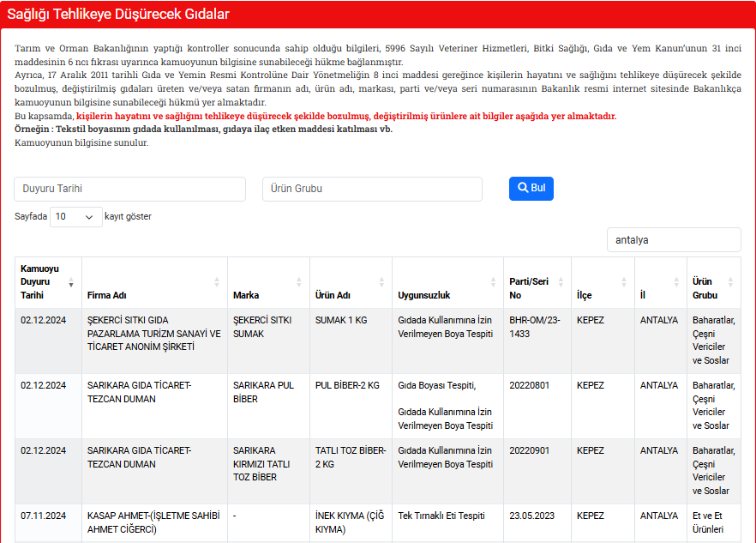The height and width of the screenshot is (543, 756).
Task: Sort table by İl column arrows
Action: click(x=676, y=282)
